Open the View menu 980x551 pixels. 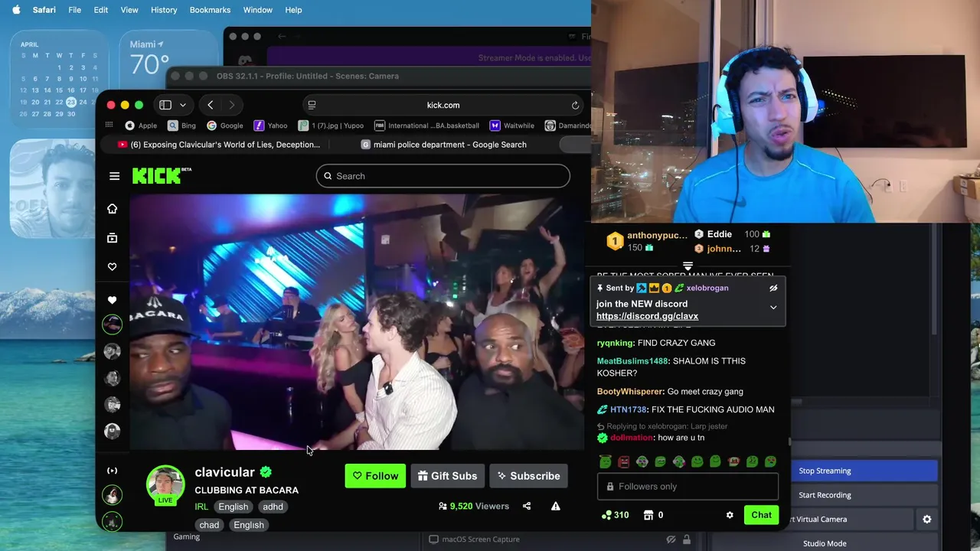coord(129,10)
